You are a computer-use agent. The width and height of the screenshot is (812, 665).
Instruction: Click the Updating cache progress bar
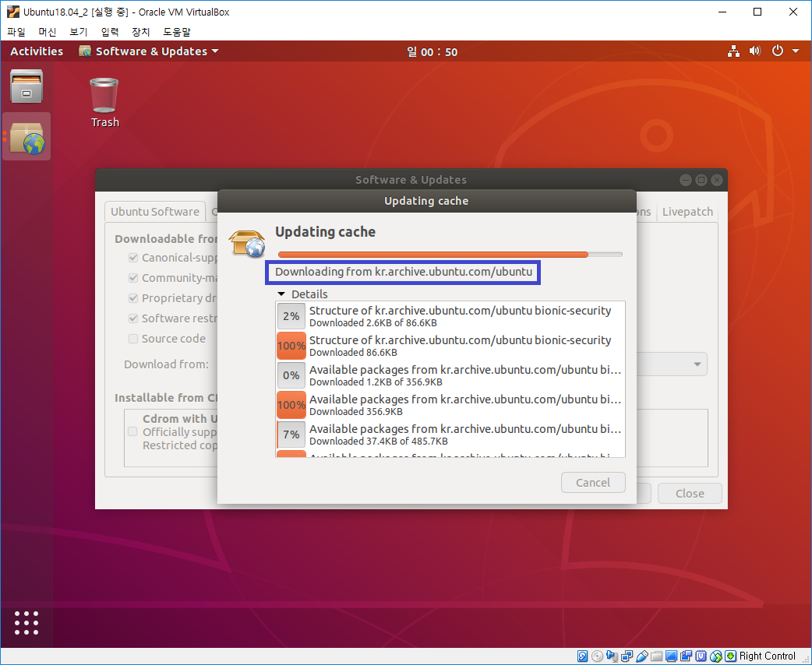[450, 254]
